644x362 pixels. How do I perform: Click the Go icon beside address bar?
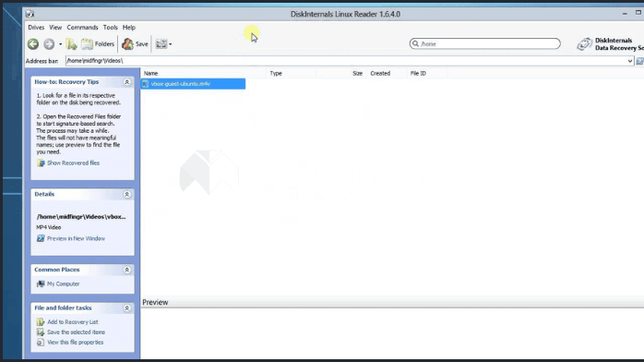(639, 61)
